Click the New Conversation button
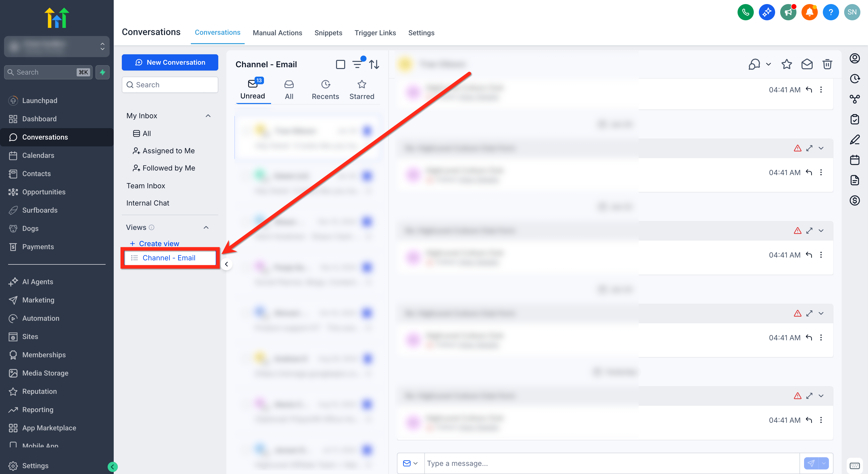 [x=170, y=62]
